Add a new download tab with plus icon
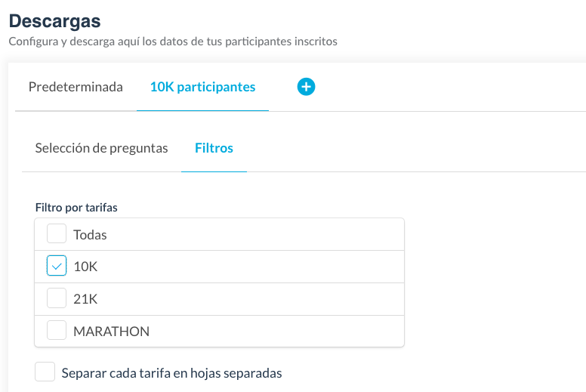Screen dimensions: 586x392 pos(306,87)
